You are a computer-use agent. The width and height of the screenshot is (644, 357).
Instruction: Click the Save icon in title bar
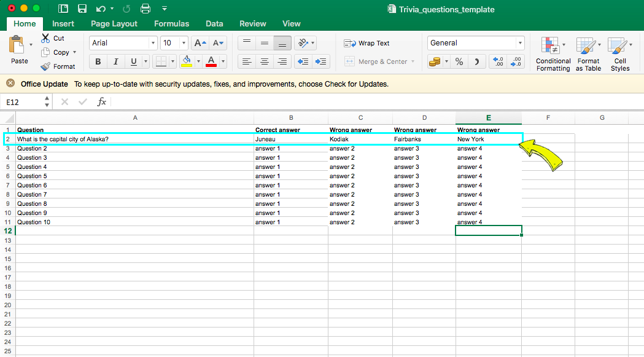[x=82, y=9]
